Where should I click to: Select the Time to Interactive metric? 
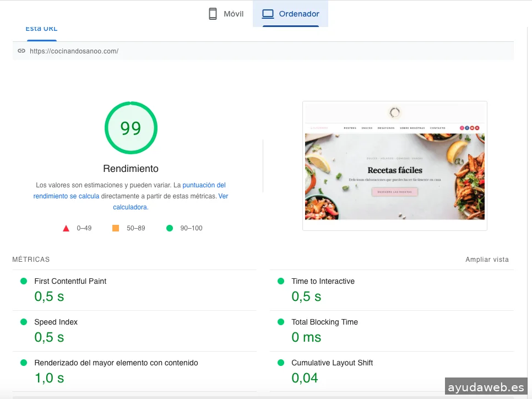tap(323, 281)
